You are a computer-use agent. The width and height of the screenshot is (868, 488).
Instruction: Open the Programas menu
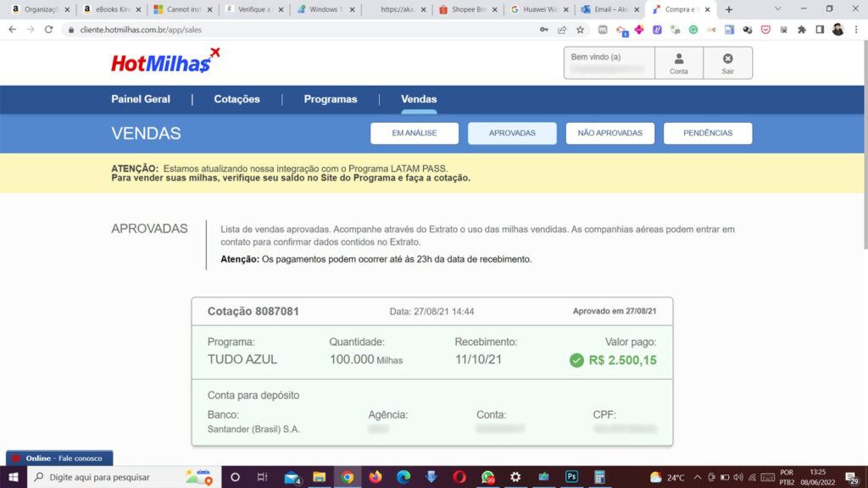click(331, 99)
